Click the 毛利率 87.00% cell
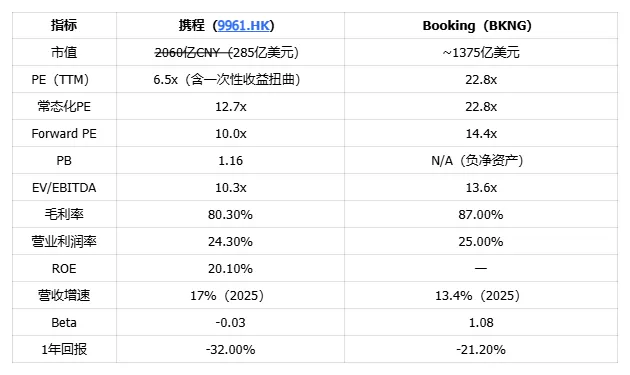The height and width of the screenshot is (375, 630). click(481, 215)
